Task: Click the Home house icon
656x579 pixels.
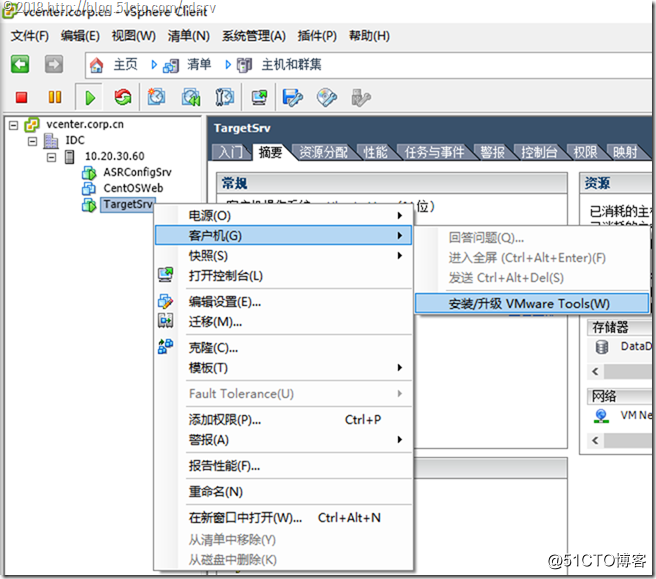Action: 97,65
